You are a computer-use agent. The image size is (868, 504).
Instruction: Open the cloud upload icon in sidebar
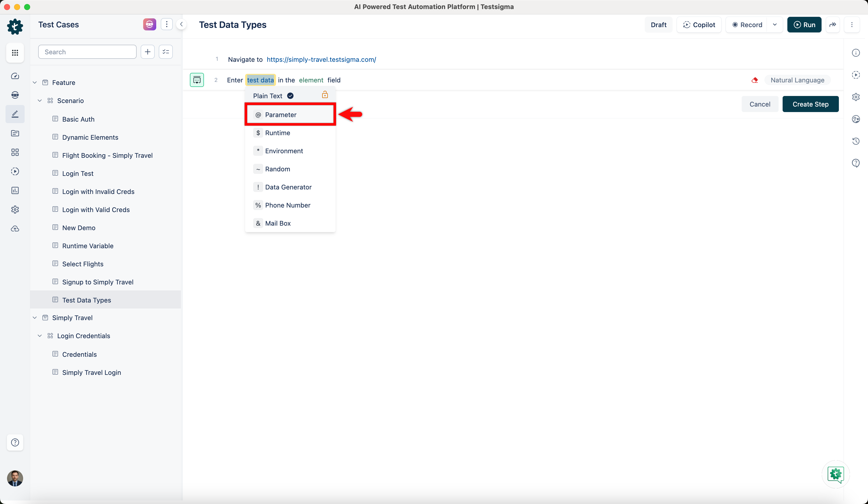tap(15, 228)
